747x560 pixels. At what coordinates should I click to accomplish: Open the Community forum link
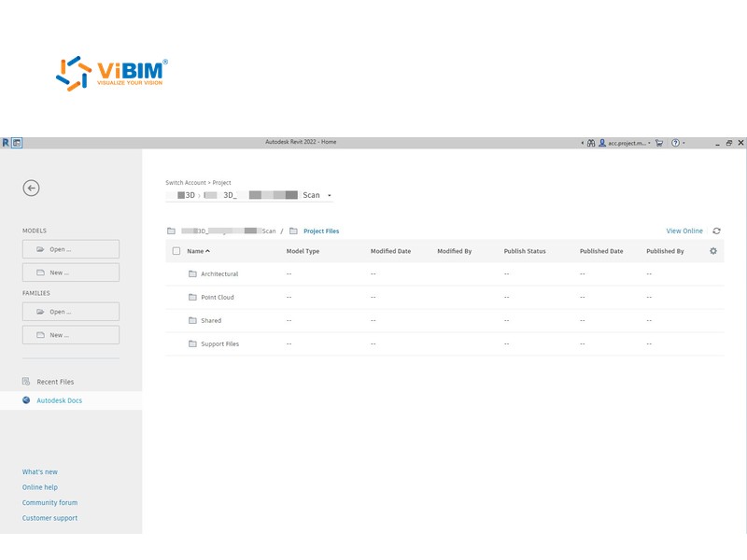pos(49,502)
